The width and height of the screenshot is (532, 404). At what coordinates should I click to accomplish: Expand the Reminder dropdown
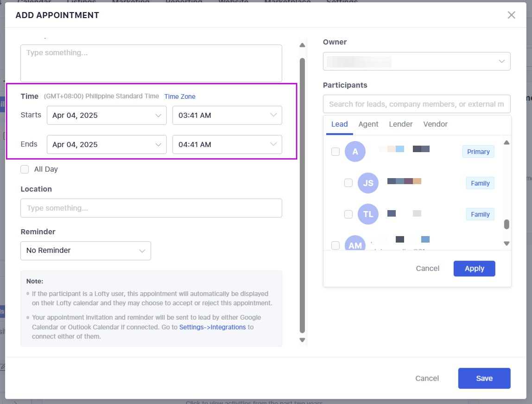pyautogui.click(x=86, y=250)
